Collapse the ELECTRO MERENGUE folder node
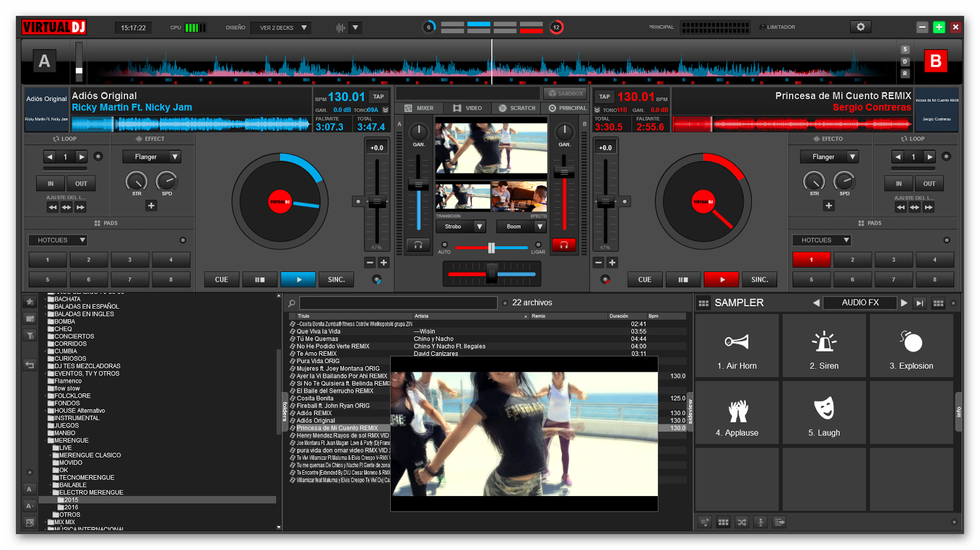This screenshot has width=980, height=550. click(50, 492)
